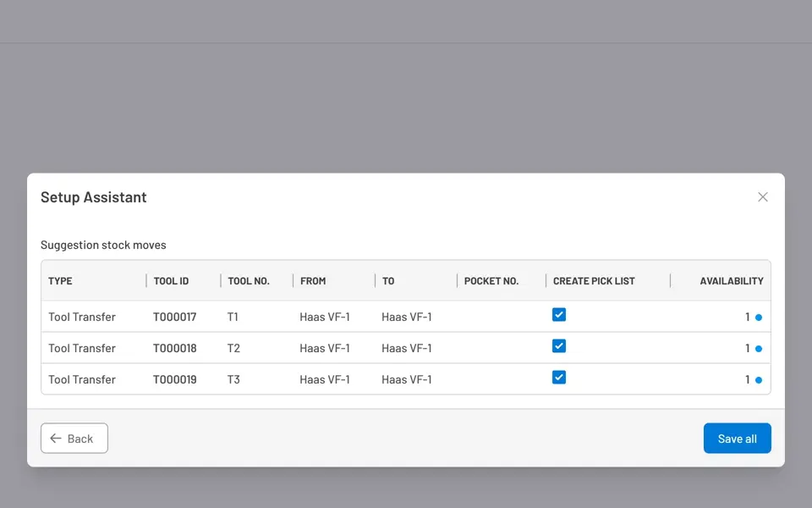Screen dimensions: 812x508
Task: Uncheck Create Pick List for T000018
Action: (559, 345)
